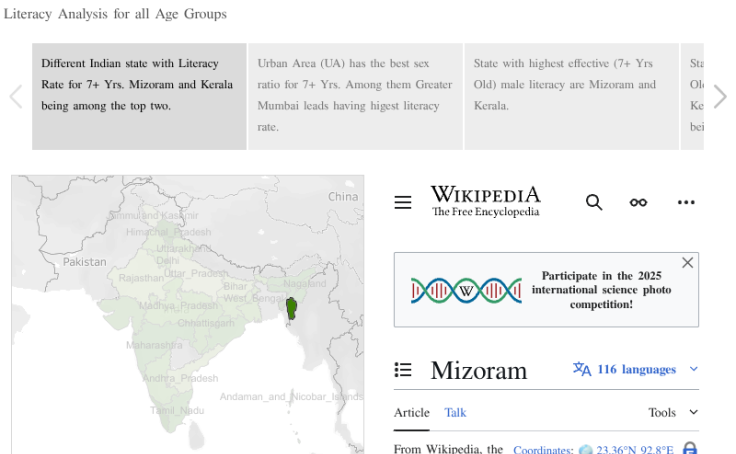Toggle the table of contents icon beside Mizoram
The height and width of the screenshot is (454, 736).
[x=403, y=370]
